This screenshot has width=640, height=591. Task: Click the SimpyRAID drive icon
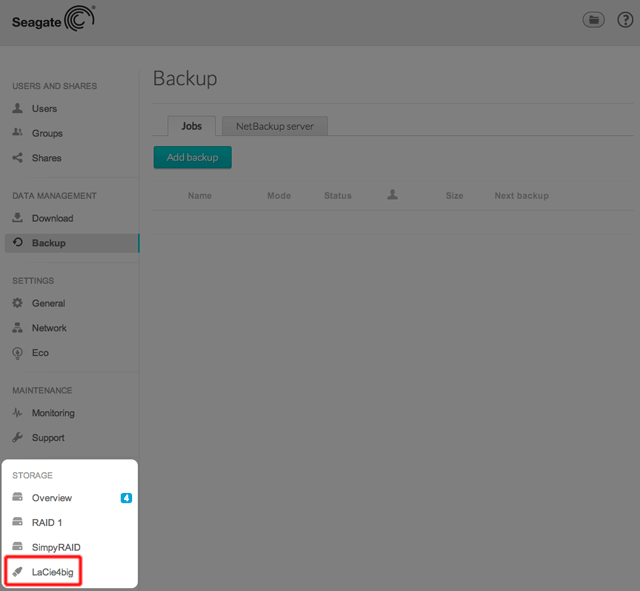click(18, 546)
